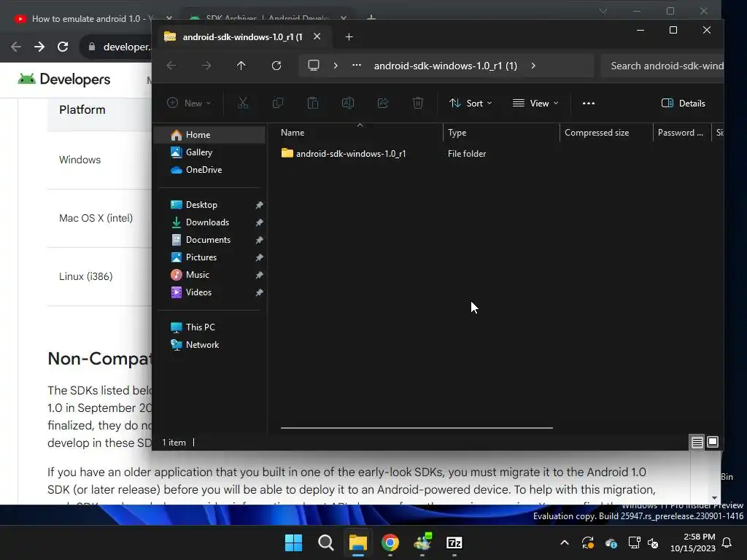747x560 pixels.
Task: Add a new Explorer tab with plus button
Action: 349,36
